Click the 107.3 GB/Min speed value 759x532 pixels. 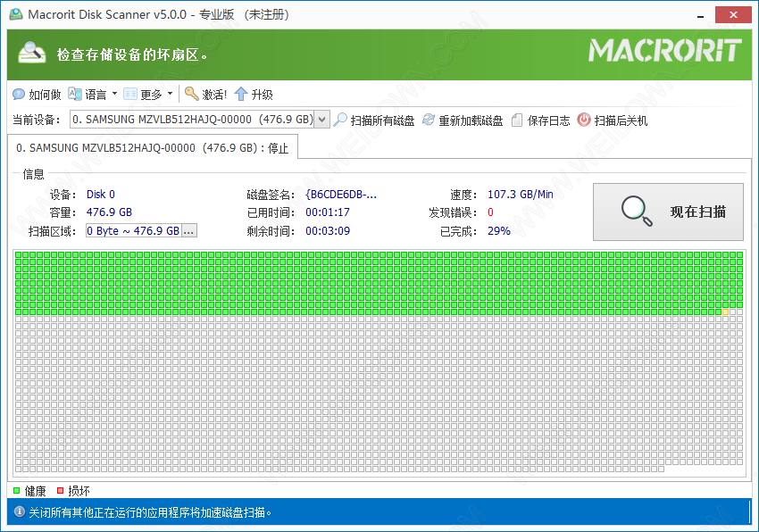coord(521,194)
